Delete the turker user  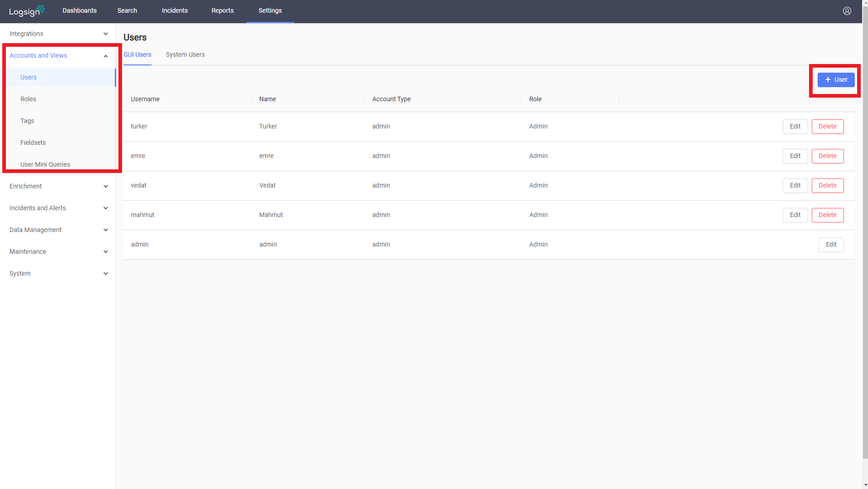coord(827,127)
